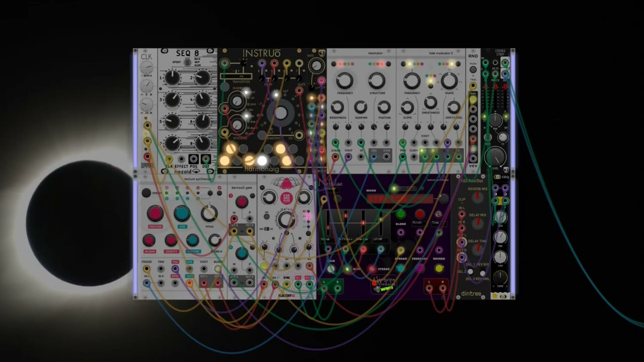The image size is (644, 362).
Task: Click the resonator STRUM jack
Action: pos(336,157)
